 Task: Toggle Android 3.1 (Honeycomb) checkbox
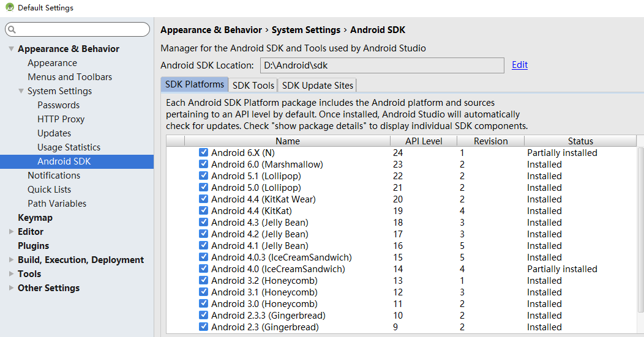(x=203, y=292)
